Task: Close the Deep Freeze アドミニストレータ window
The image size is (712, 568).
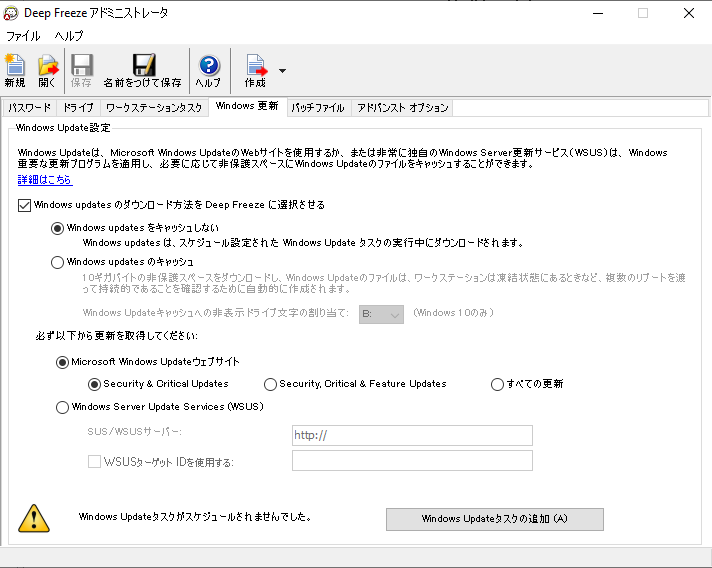Action: click(689, 13)
